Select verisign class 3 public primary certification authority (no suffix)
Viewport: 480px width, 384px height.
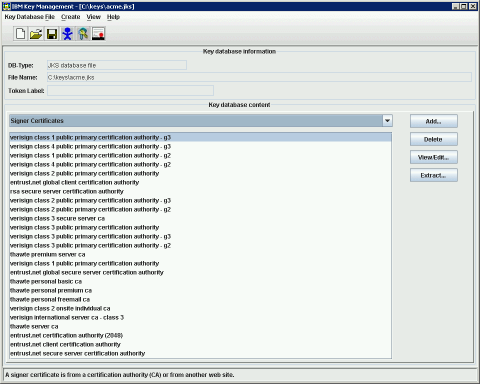pos(200,227)
